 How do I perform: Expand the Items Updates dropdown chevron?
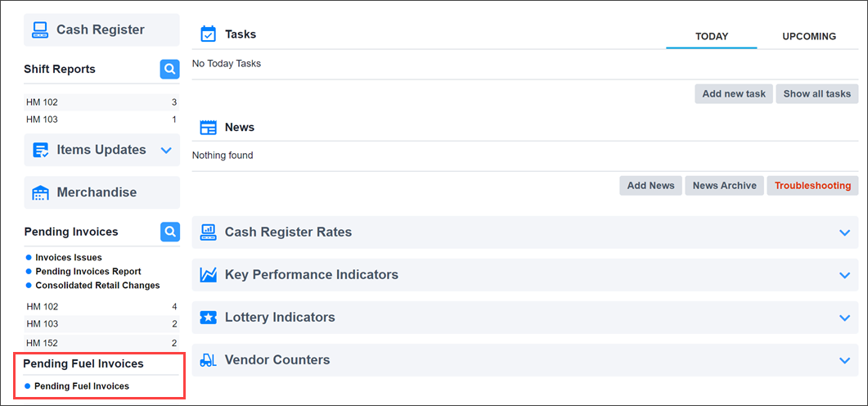(166, 150)
